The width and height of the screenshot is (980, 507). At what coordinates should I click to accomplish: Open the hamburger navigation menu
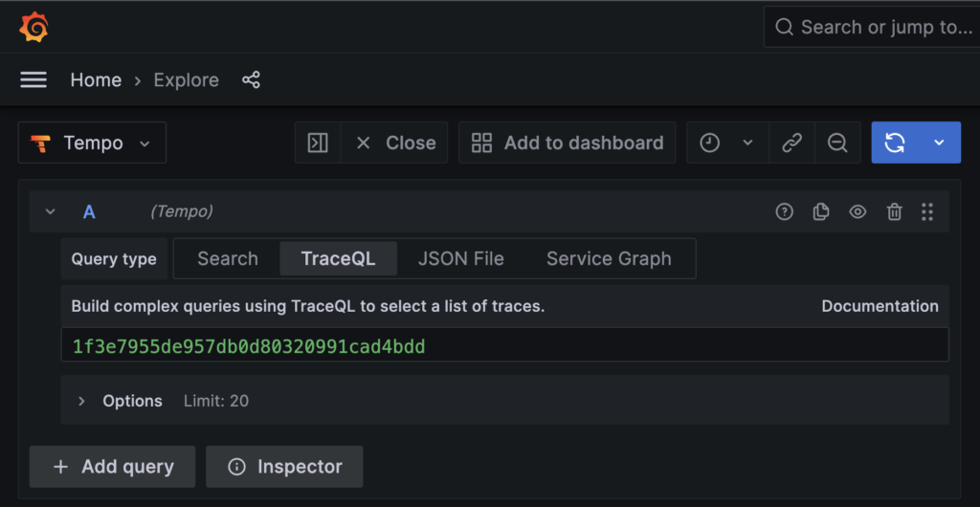pos(33,80)
